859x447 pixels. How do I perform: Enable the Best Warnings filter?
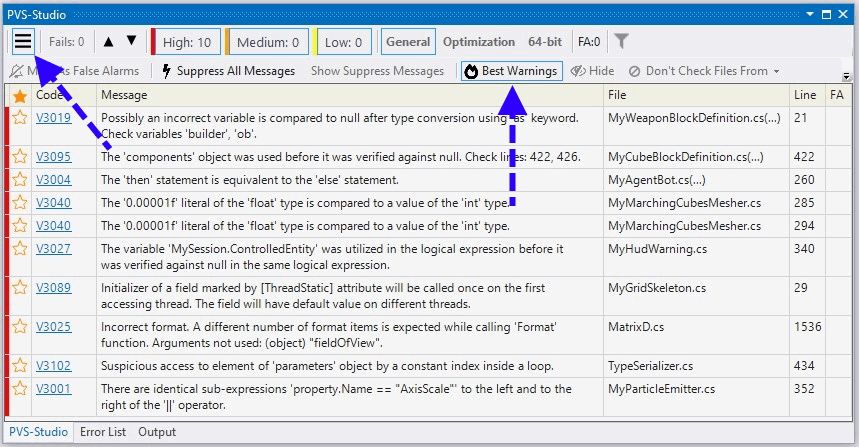click(x=512, y=71)
